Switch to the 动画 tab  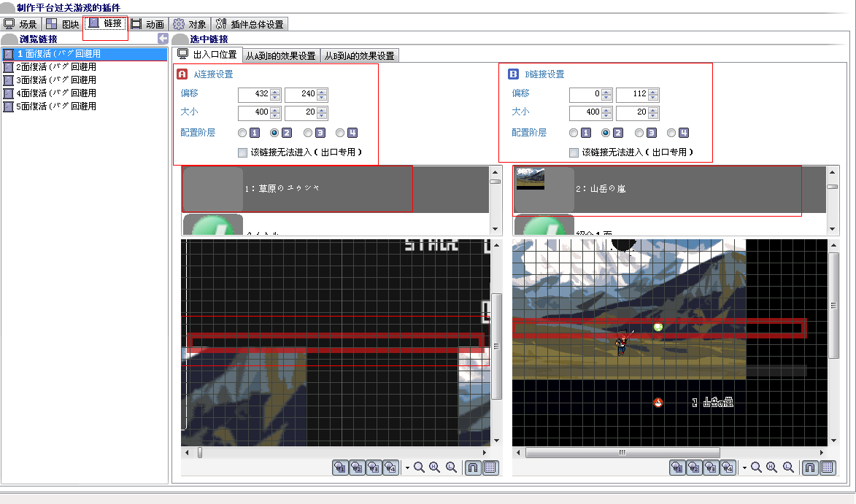click(x=148, y=24)
